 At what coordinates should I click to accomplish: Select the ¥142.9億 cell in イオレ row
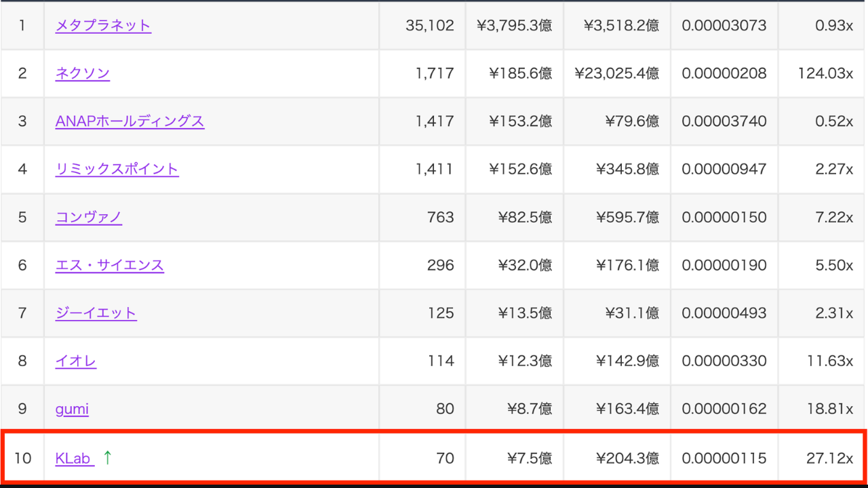(627, 361)
